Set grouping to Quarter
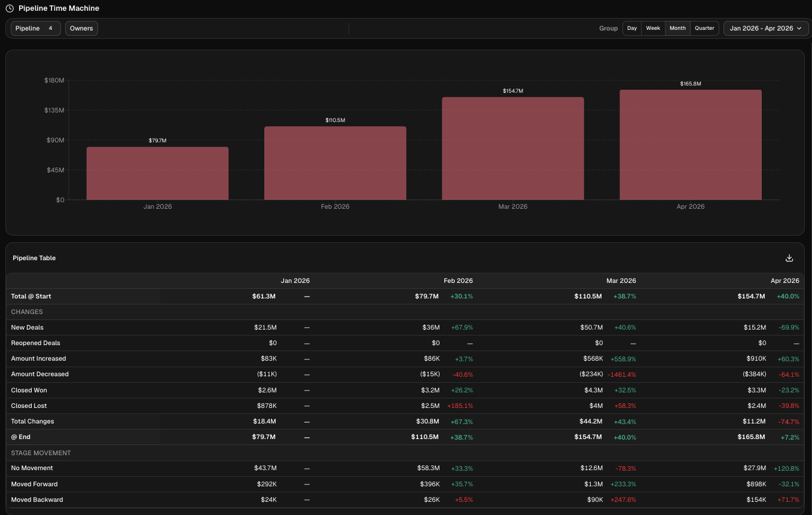 tap(704, 28)
